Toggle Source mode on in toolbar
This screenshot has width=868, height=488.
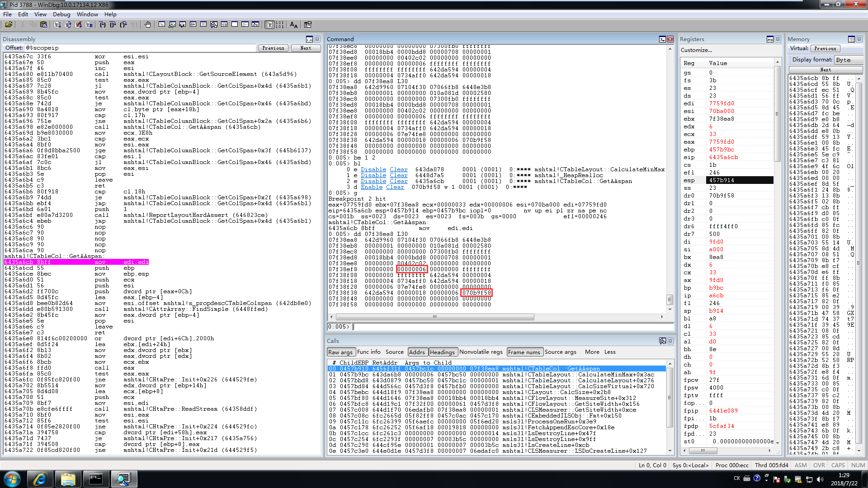point(269,25)
